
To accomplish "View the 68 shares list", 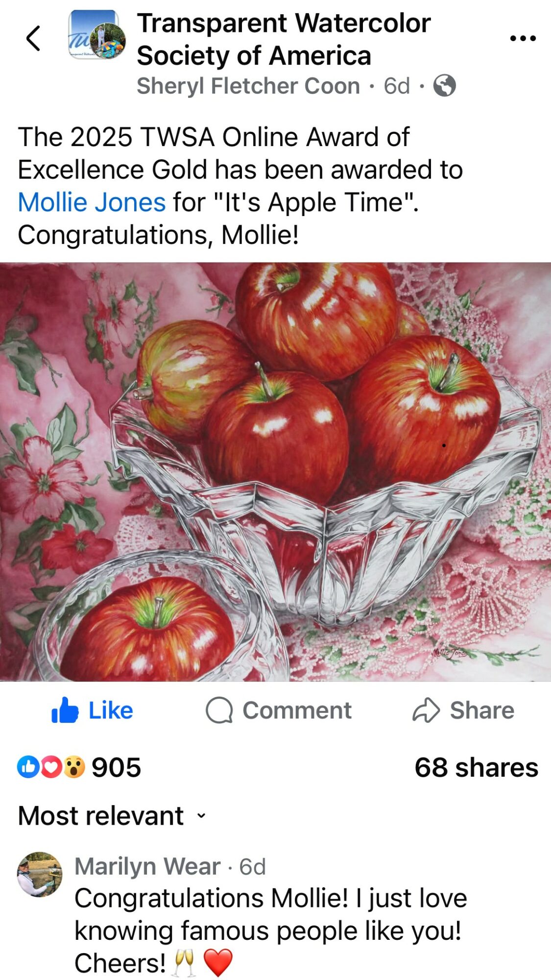I will point(476,767).
